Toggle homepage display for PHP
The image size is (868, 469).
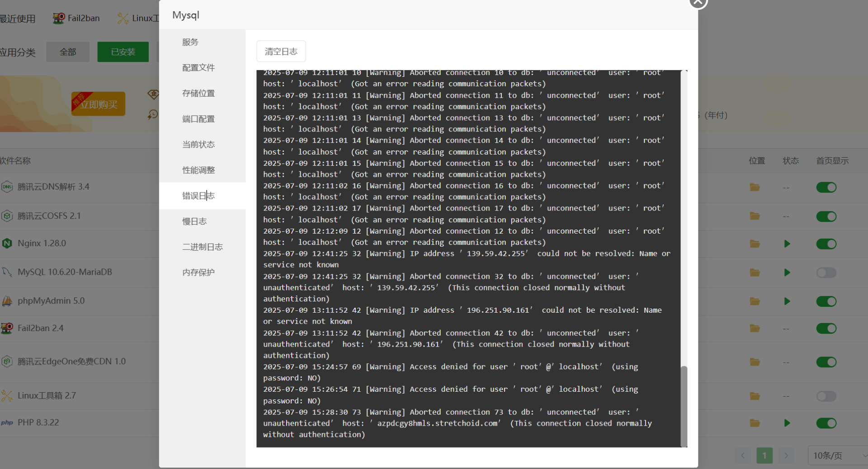pyautogui.click(x=826, y=423)
